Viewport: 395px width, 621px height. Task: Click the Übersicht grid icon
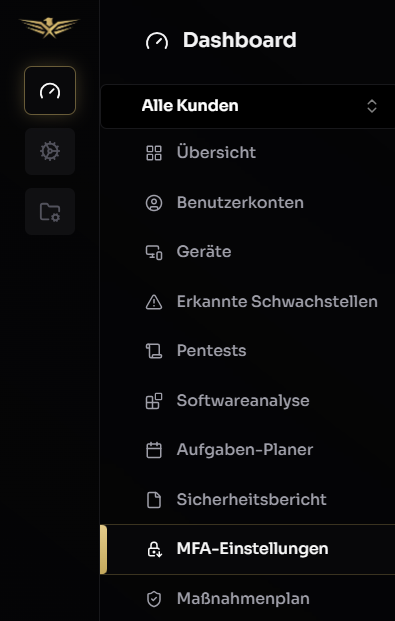point(154,153)
